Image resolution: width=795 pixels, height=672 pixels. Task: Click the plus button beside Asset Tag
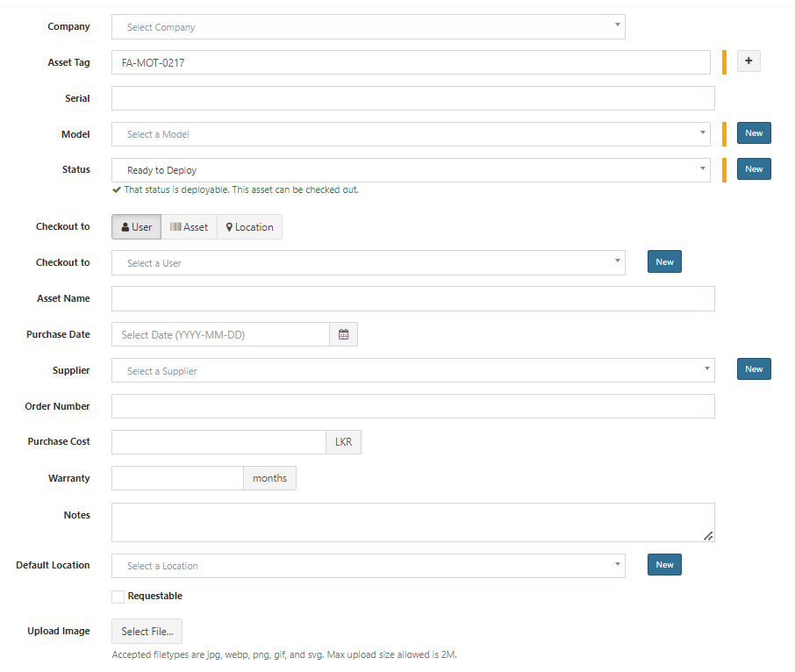tap(748, 61)
